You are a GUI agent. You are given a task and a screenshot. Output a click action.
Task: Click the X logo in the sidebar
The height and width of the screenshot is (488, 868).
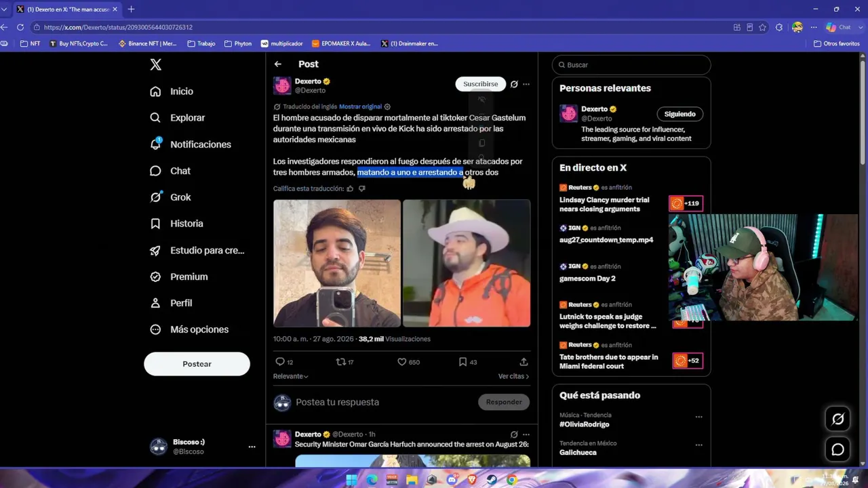(x=155, y=64)
